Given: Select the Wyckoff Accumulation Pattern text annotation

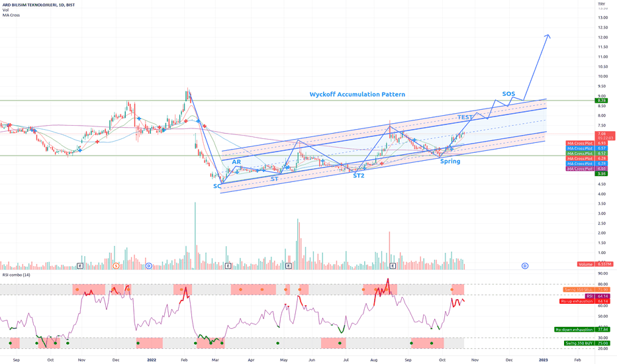Looking at the screenshot, I should coord(357,95).
